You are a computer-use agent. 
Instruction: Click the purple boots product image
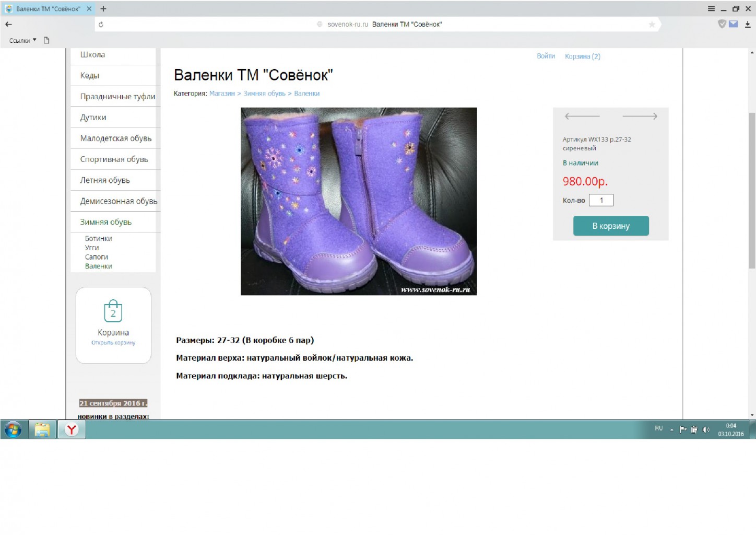[359, 201]
